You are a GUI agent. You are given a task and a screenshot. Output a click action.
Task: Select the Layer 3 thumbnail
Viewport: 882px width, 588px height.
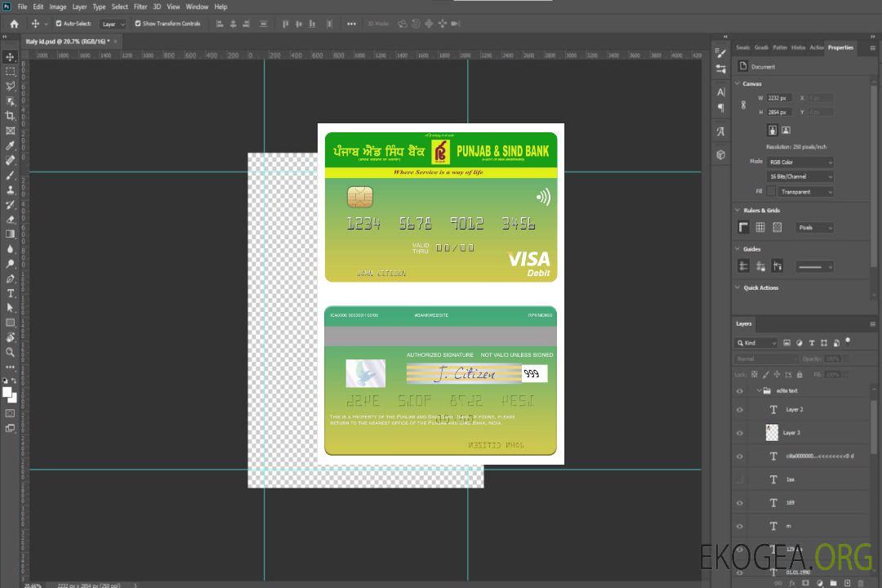(772, 433)
